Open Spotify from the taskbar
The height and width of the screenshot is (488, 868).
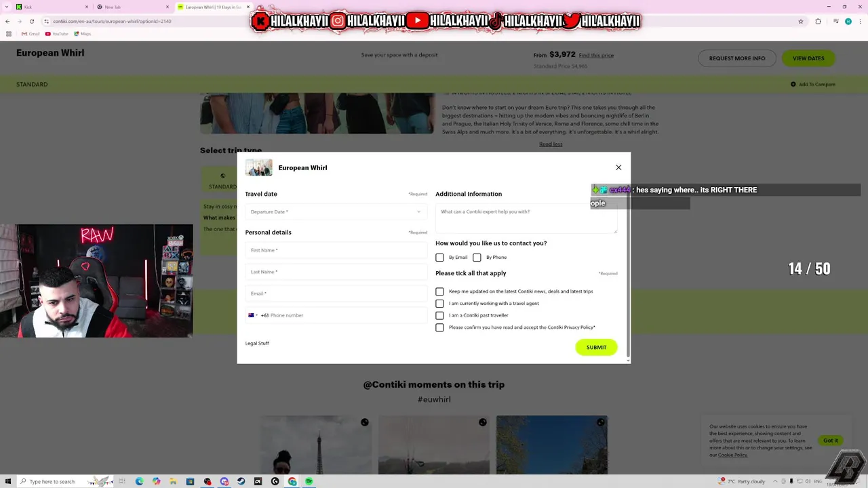coord(309,481)
